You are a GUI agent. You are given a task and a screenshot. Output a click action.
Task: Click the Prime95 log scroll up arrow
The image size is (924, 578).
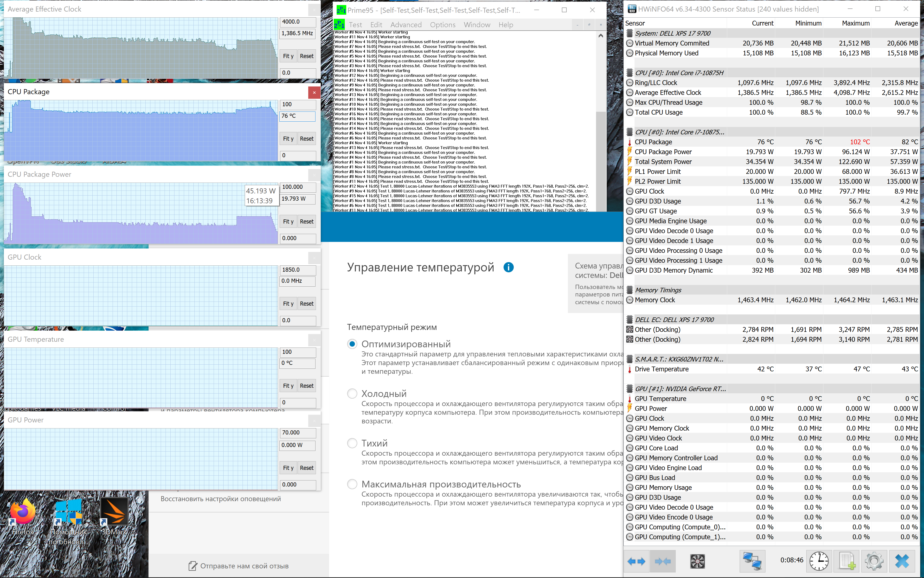click(x=601, y=36)
